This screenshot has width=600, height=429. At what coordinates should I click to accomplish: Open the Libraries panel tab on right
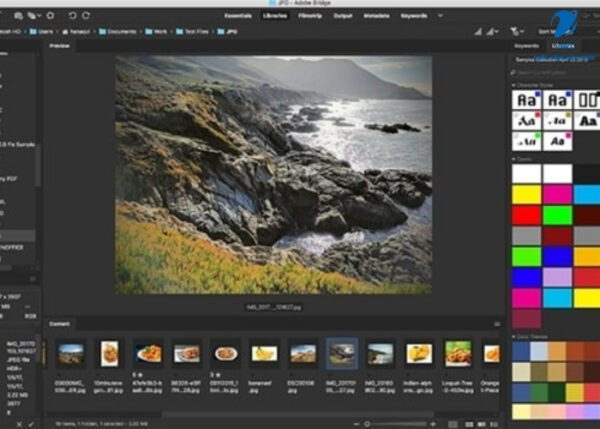click(563, 46)
